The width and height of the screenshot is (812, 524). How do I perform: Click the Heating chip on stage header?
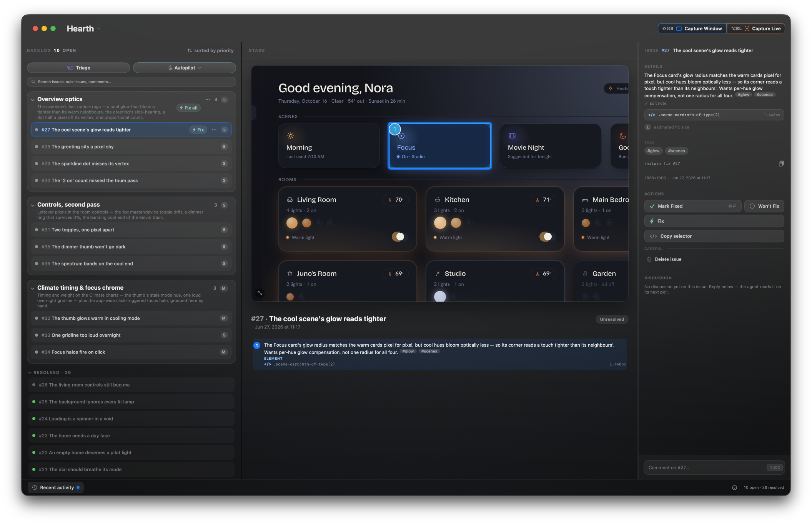616,88
